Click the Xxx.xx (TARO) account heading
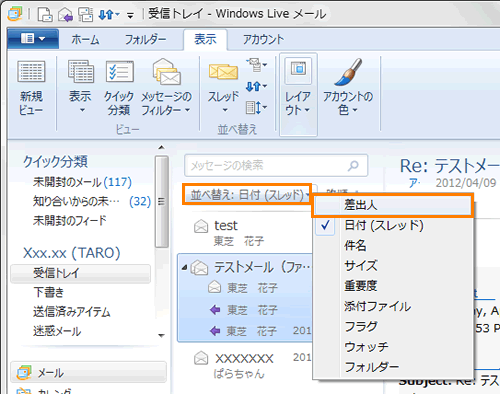500x394 pixels. pos(72,253)
